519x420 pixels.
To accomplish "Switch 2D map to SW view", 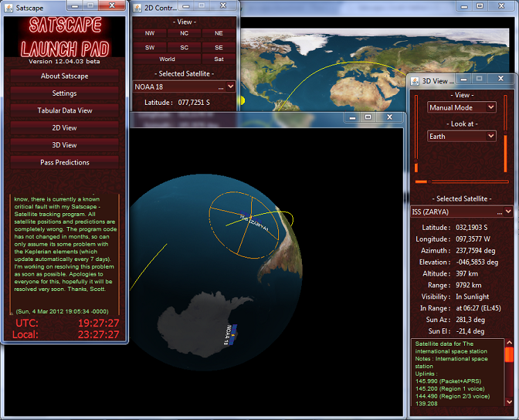I will pyautogui.click(x=150, y=47).
